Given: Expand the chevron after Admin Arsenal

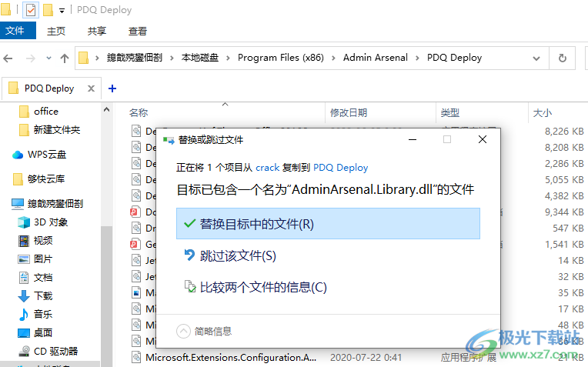Looking at the screenshot, I should (x=417, y=58).
